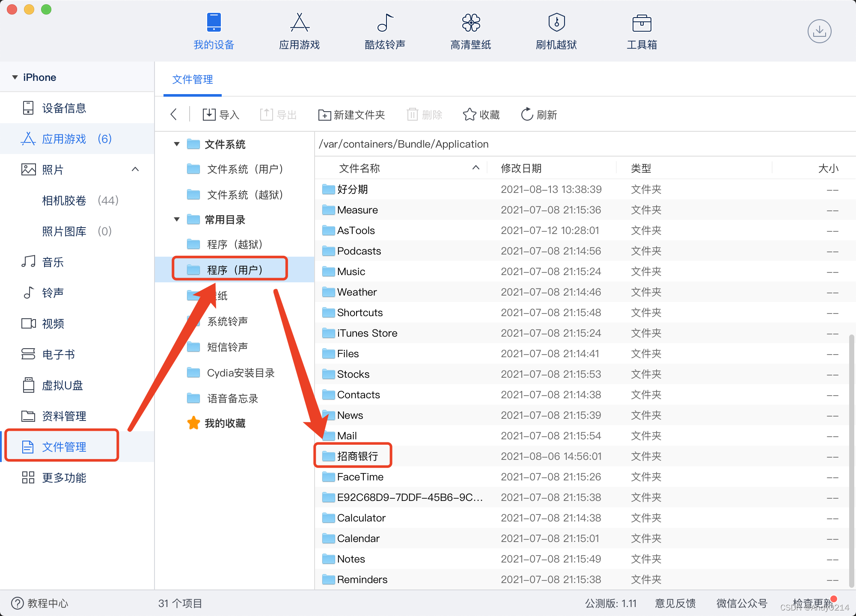Open the 招商银行 folder row
This screenshot has width=856, height=616.
(x=357, y=456)
